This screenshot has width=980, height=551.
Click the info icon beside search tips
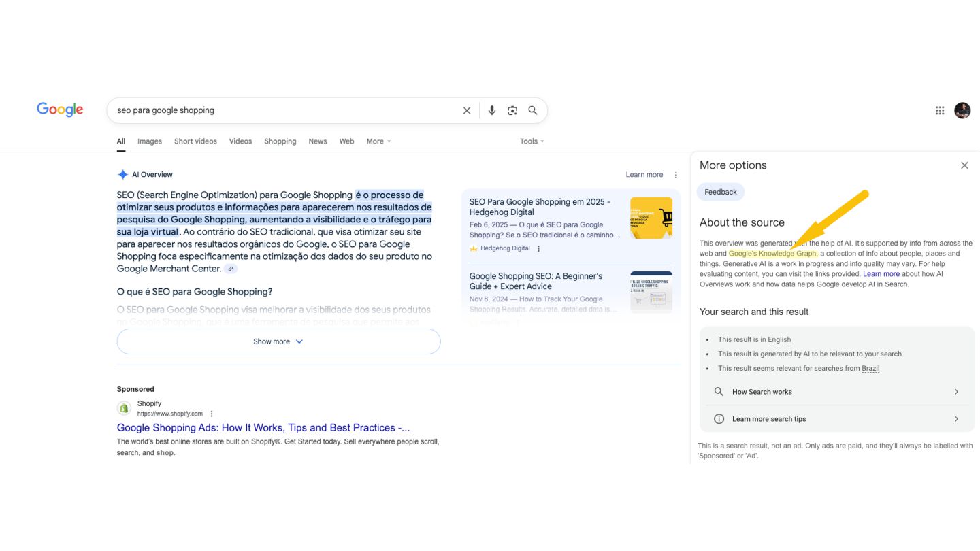point(719,419)
